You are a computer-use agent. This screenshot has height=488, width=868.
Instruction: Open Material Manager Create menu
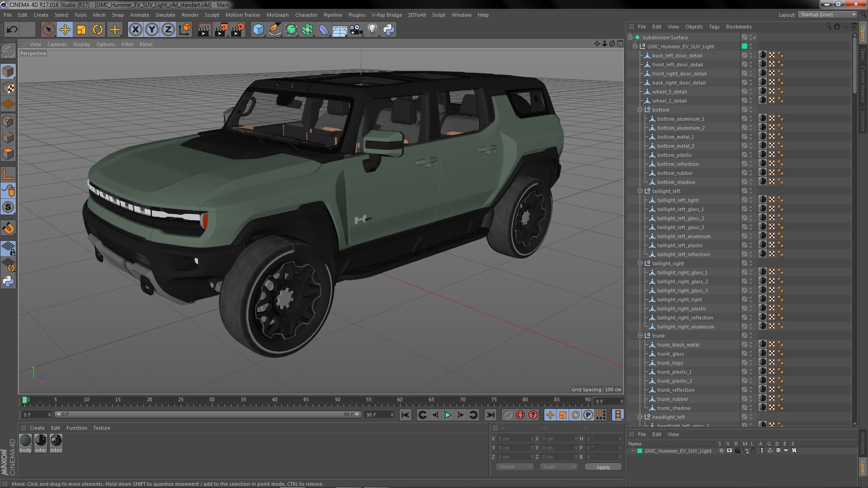[37, 428]
